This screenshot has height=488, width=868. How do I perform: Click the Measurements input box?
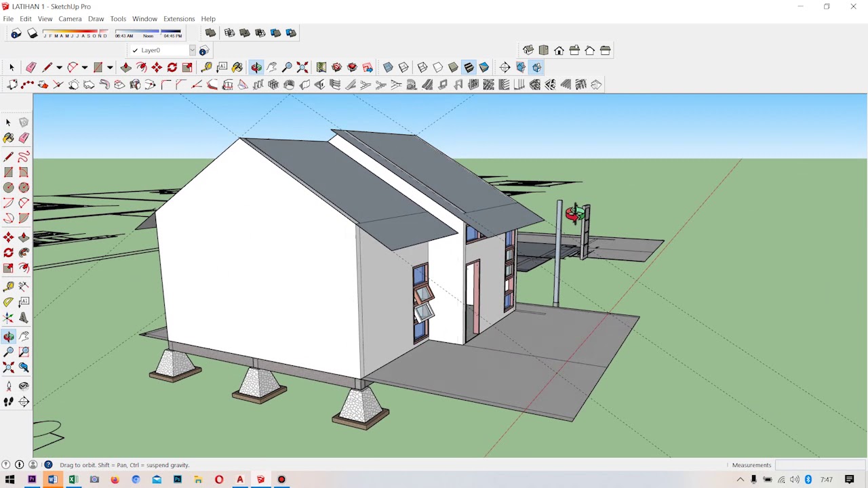pos(820,465)
